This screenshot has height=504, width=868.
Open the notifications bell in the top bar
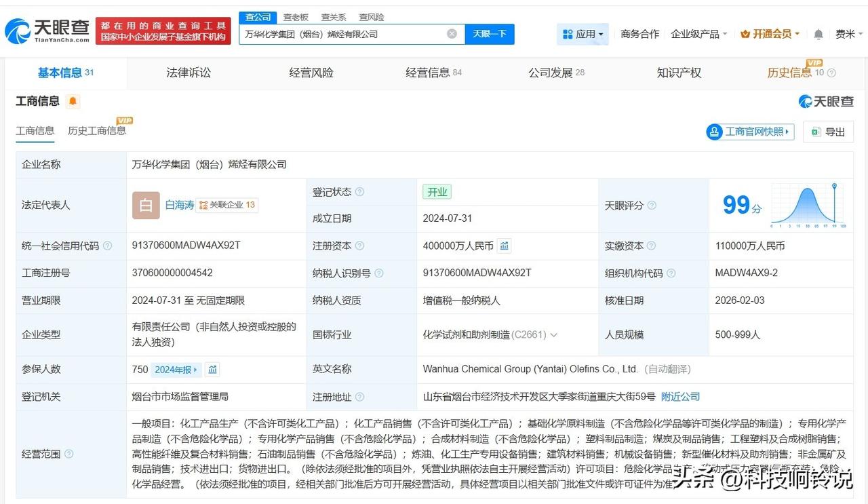818,34
